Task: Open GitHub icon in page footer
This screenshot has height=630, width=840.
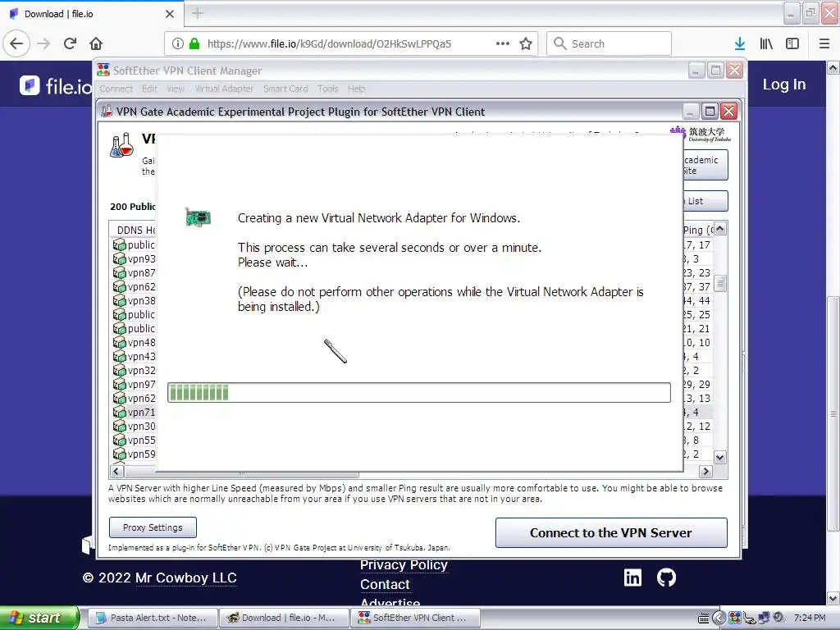Action: coord(666,577)
